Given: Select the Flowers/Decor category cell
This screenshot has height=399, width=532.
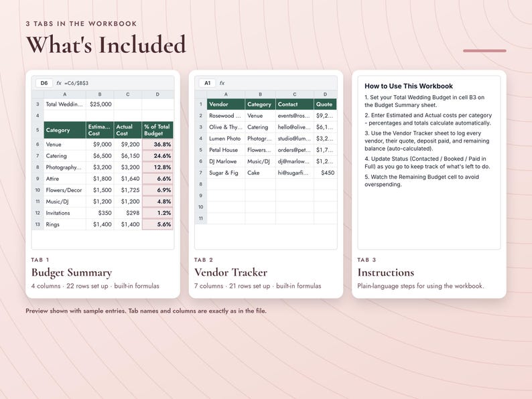Looking at the screenshot, I should click(65, 190).
